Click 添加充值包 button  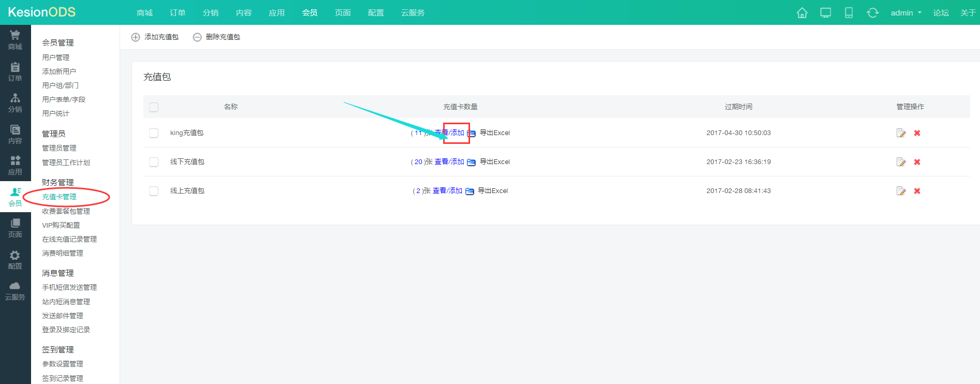pos(155,37)
